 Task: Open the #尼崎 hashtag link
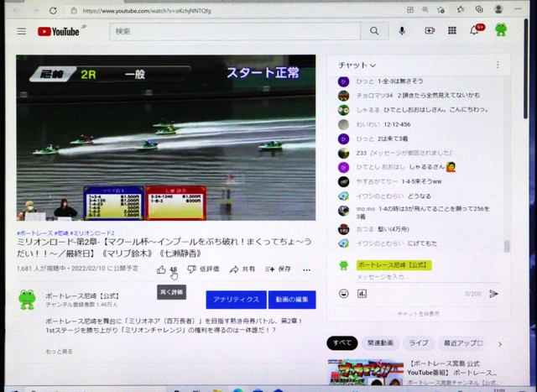pos(61,233)
